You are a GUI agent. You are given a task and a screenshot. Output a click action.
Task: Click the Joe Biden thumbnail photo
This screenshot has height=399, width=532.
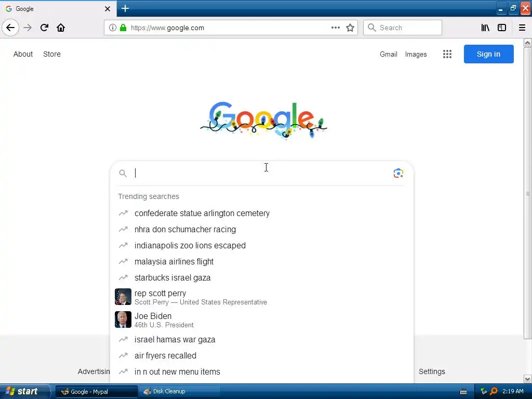pos(123,320)
